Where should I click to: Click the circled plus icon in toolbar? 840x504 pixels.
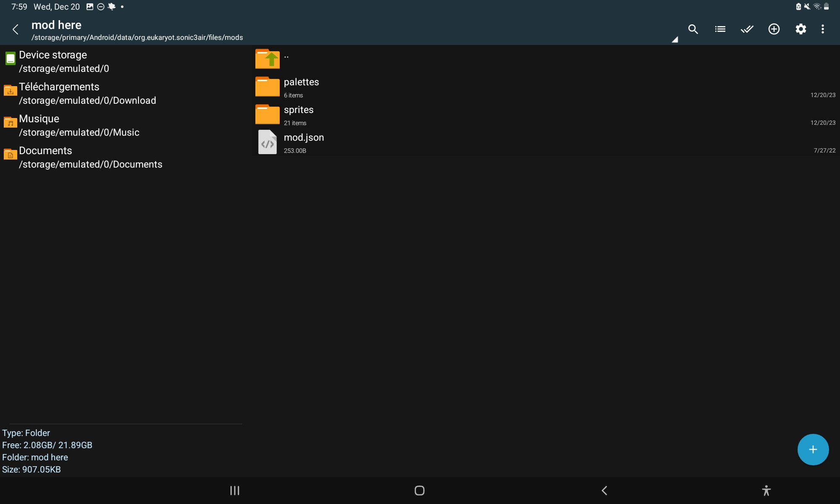(774, 29)
